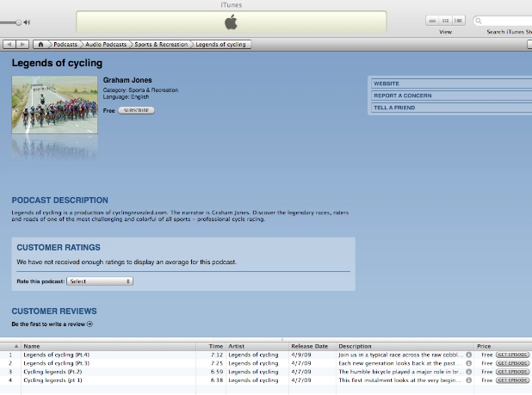Click the back navigation arrow
The width and height of the screenshot is (532, 395).
click(9, 45)
